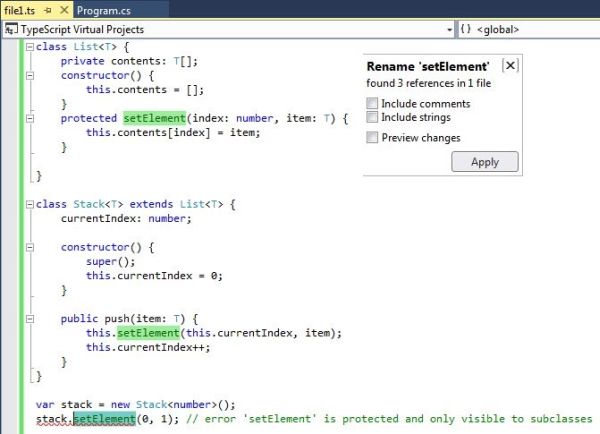Open the <global> scope dropdown
Screen dimensions: 600x434
(x=528, y=29)
